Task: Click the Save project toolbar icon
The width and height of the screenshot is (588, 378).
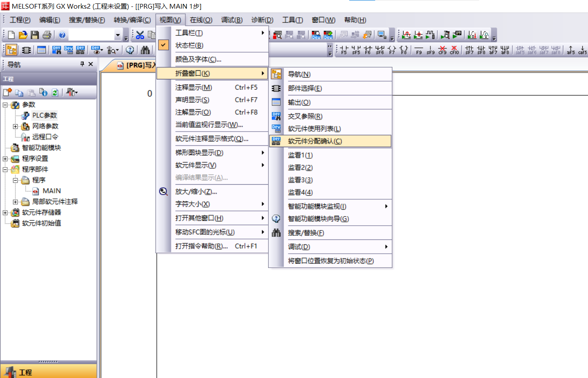Action: [35, 35]
